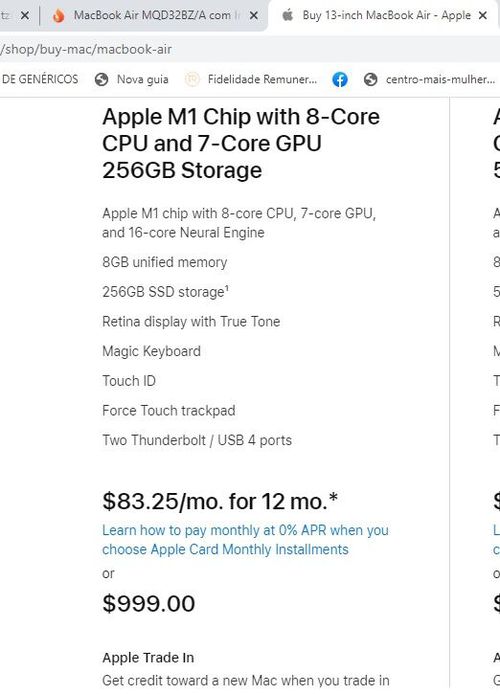Open the Fidelidade Remuner bookmark

coord(262,80)
